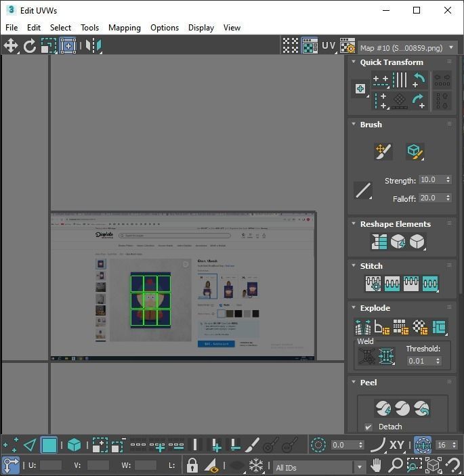
Task: Choose the brush falloff type icon
Action: coord(363,190)
